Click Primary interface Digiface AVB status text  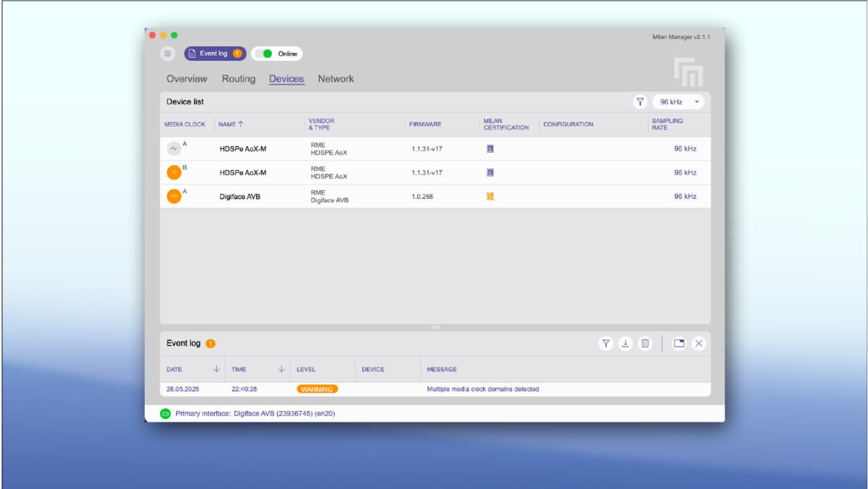(x=255, y=414)
